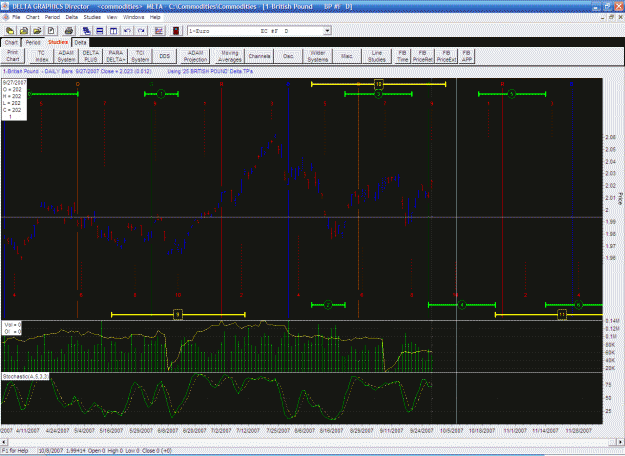Open the Chart menu

32,17
